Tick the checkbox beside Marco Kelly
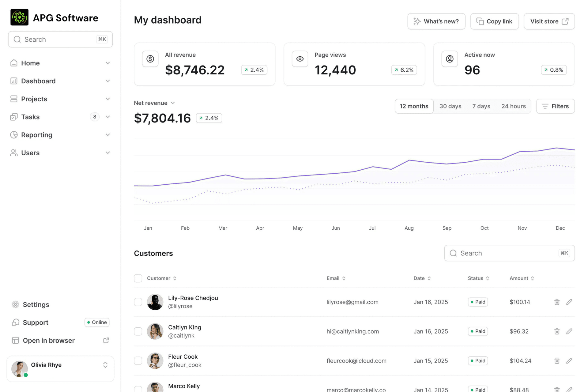Image resolution: width=588 pixels, height=392 pixels. tap(138, 389)
